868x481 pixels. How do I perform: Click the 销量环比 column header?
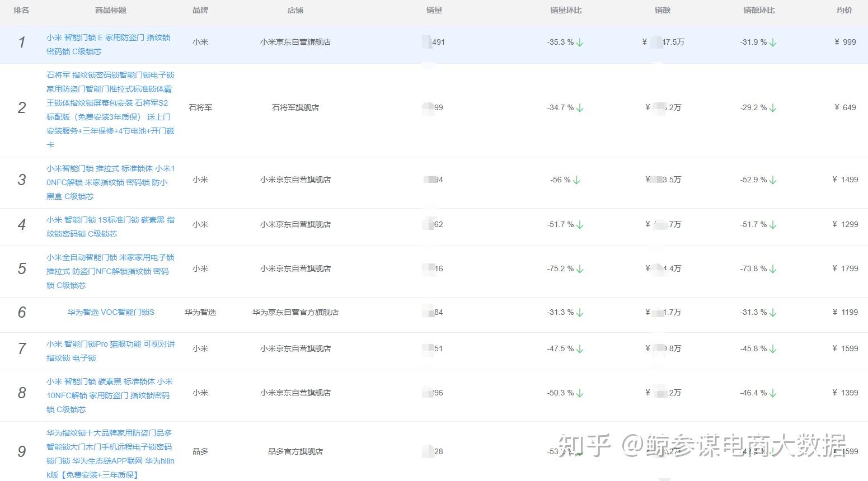tap(566, 10)
